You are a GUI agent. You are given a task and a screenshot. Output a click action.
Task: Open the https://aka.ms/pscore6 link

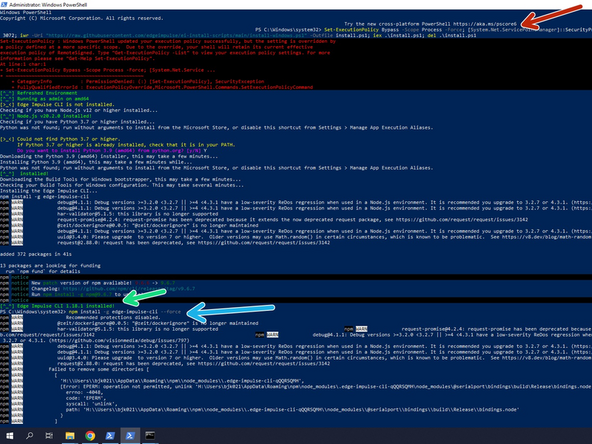(484, 24)
